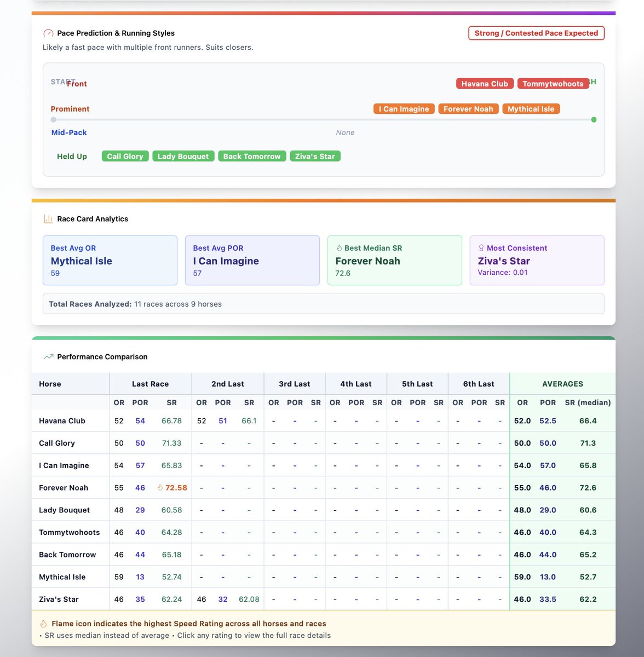Open the Most Consistent Ziva's Star card
The image size is (644, 657).
537,261
